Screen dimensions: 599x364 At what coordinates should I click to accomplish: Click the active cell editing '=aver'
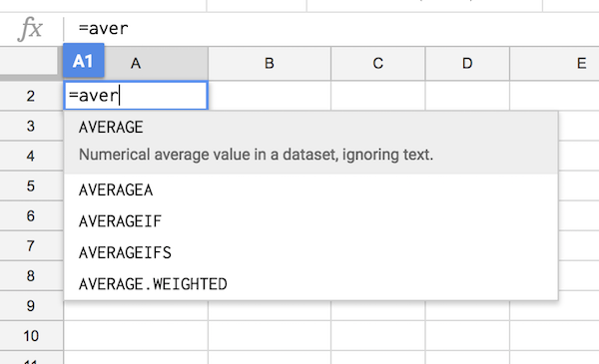pyautogui.click(x=136, y=96)
